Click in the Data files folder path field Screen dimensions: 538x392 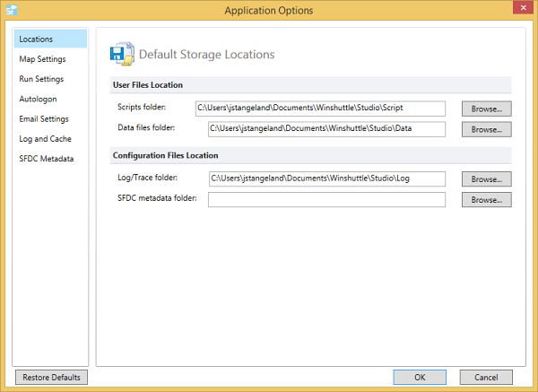pyautogui.click(x=326, y=129)
